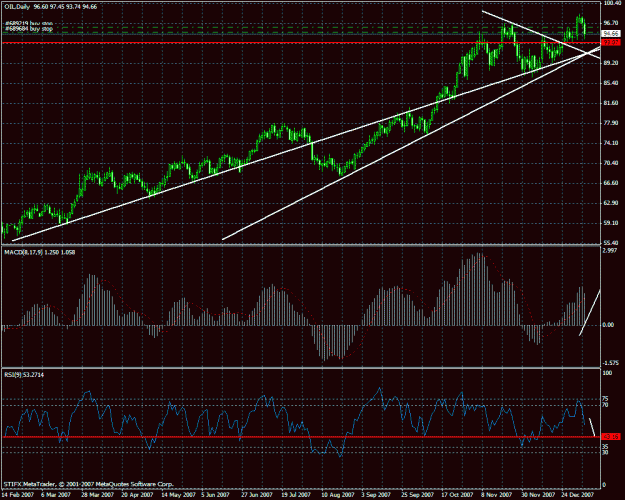Image resolution: width=625 pixels, height=500 pixels.
Task: Click the 66.60 price axis value
Action: coord(611,183)
